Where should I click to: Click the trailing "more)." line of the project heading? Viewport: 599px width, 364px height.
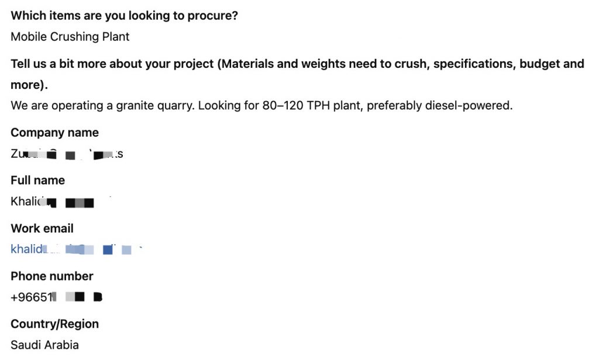click(x=29, y=85)
